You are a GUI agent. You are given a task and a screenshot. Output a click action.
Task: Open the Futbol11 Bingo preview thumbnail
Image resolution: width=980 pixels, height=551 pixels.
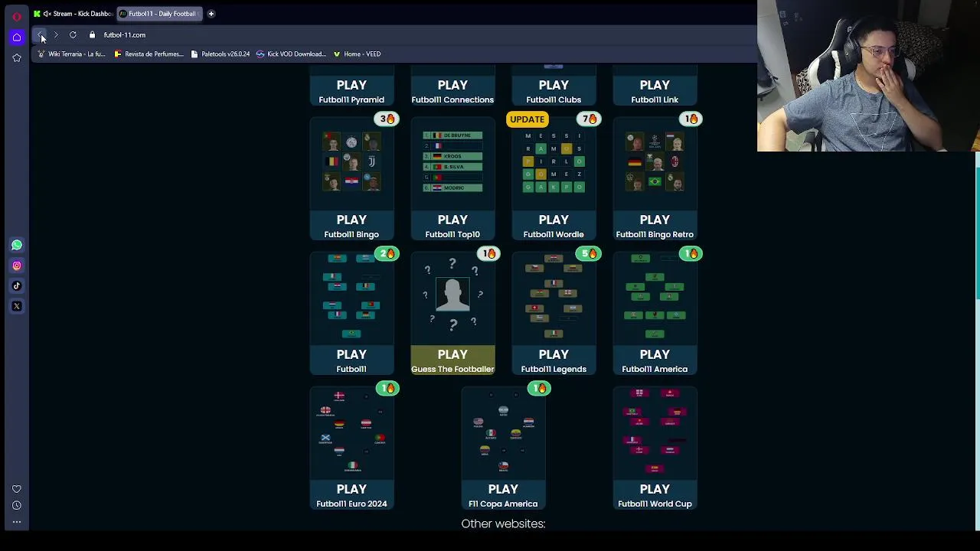351,162
